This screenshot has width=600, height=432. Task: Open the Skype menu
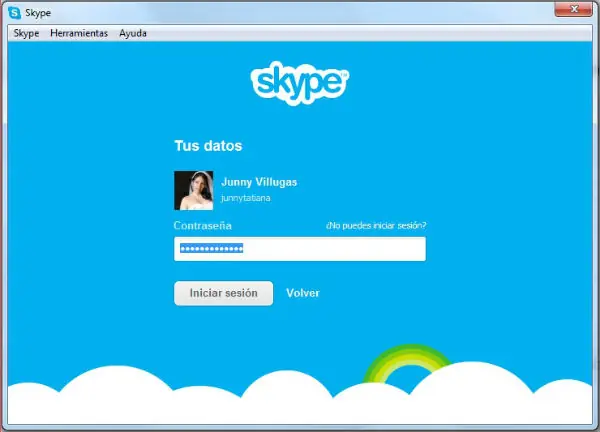coord(26,33)
